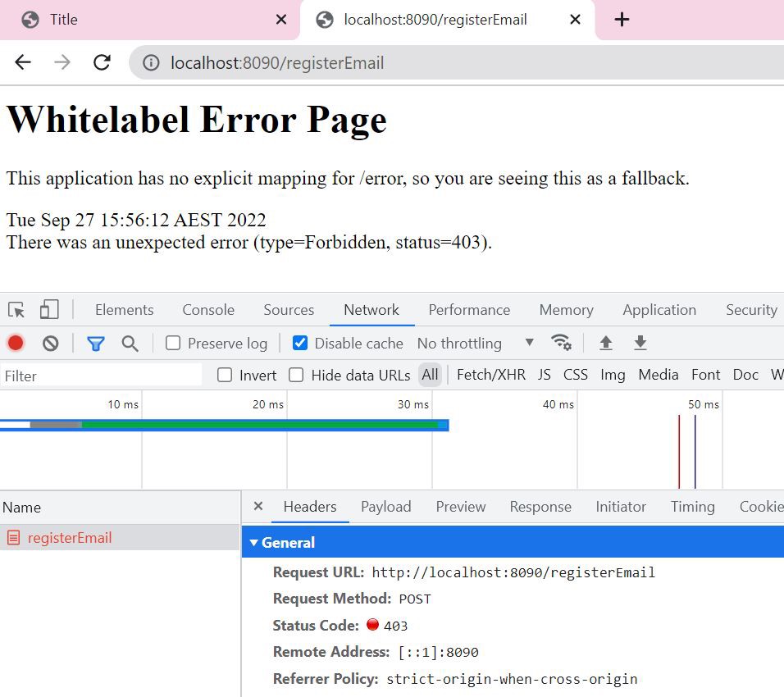Import HAR file with upload arrow

pyautogui.click(x=606, y=343)
